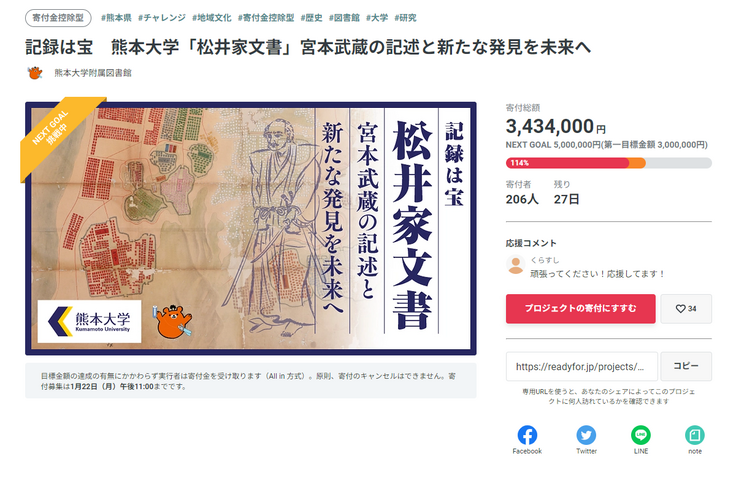Open the bear mascot avatar of 熊本大学附属図書館

point(35,73)
